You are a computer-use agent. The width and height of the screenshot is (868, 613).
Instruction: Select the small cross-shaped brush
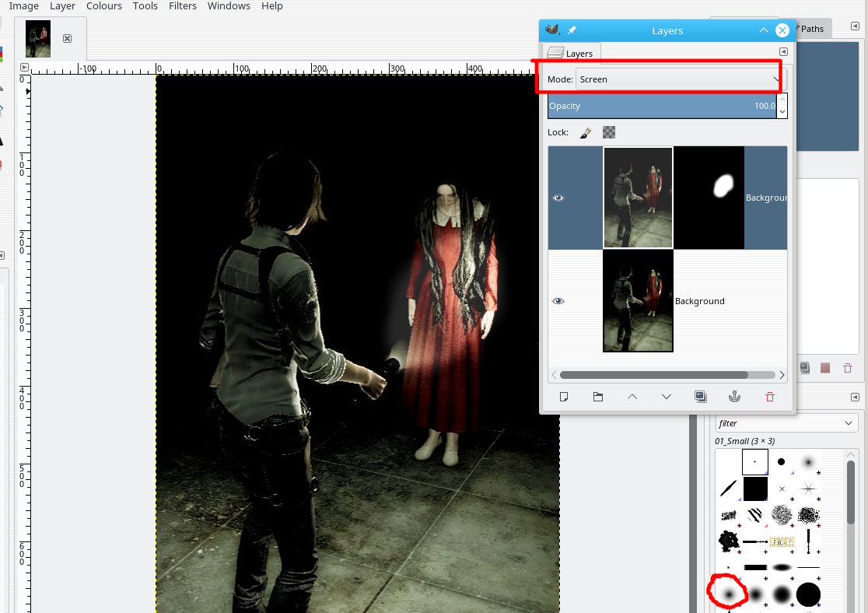click(782, 489)
